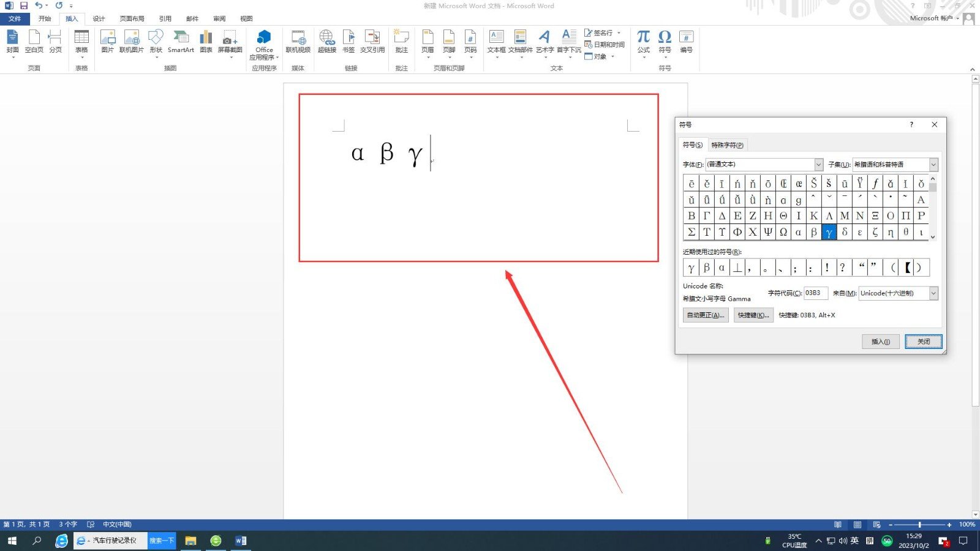Image resolution: width=980 pixels, height=551 pixels.
Task: Open the 设计 ribbon tab
Action: click(x=99, y=18)
